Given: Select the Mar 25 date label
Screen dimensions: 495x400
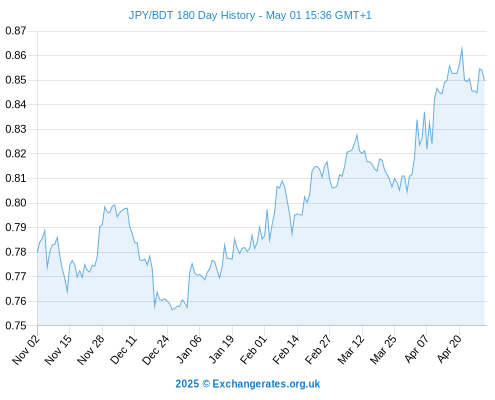Looking at the screenshot, I should (x=384, y=350).
